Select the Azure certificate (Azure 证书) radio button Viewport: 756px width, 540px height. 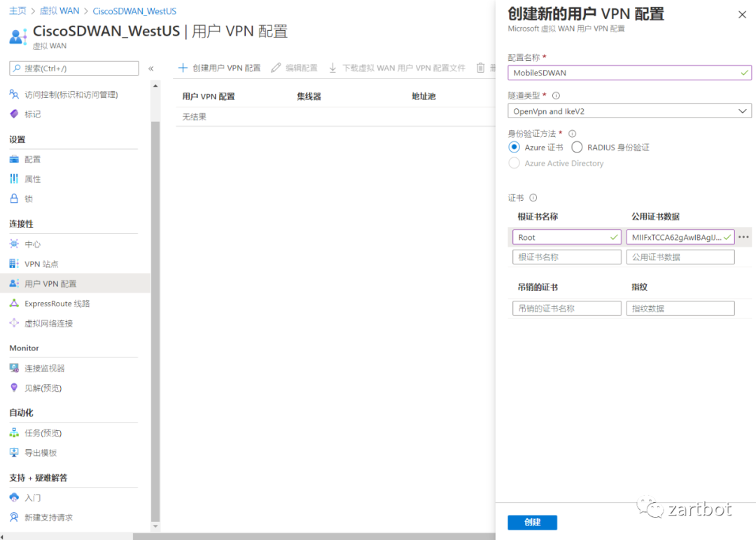pyautogui.click(x=514, y=147)
